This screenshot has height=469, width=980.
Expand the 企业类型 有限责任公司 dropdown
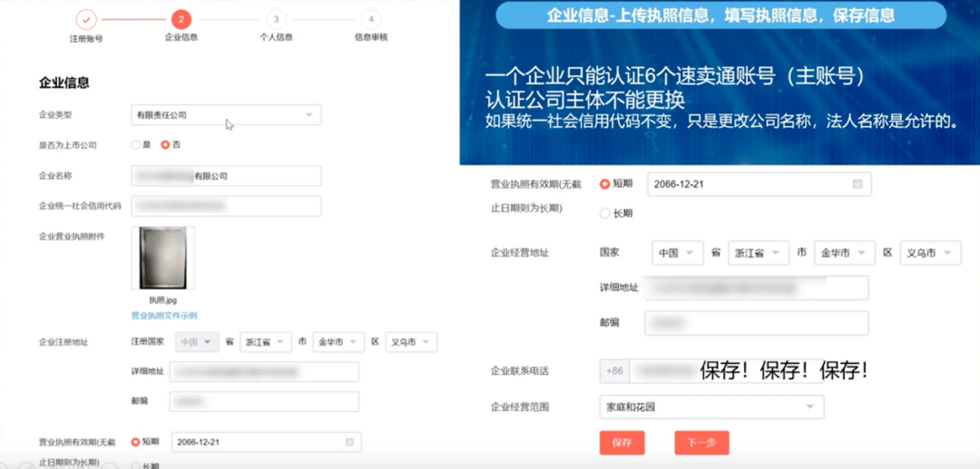click(226, 115)
